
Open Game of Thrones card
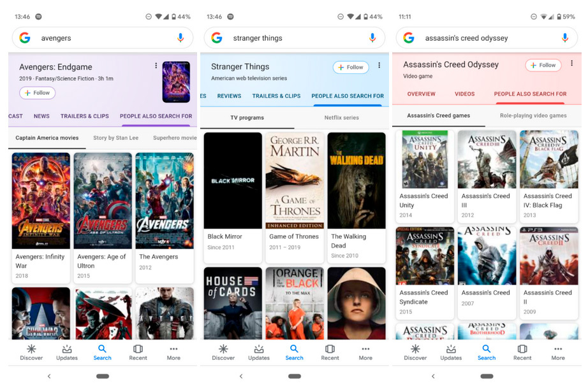(295, 197)
